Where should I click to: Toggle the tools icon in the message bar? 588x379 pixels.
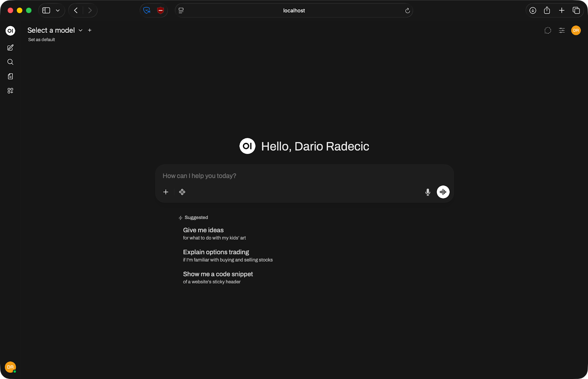coord(182,192)
